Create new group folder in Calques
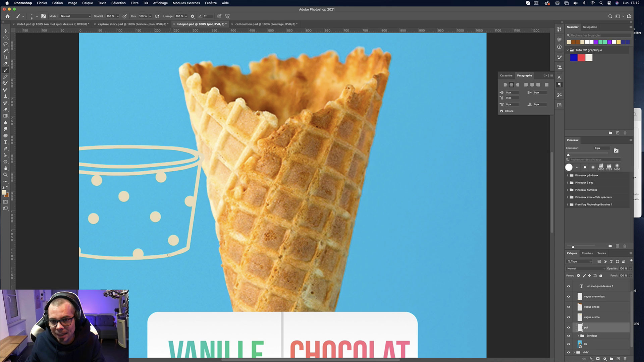The height and width of the screenshot is (362, 644). [x=611, y=359]
